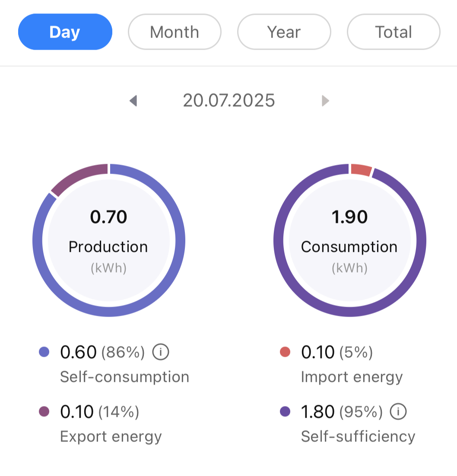Tap the mauve Export energy legend dot
This screenshot has height=476, width=457.
[44, 412]
